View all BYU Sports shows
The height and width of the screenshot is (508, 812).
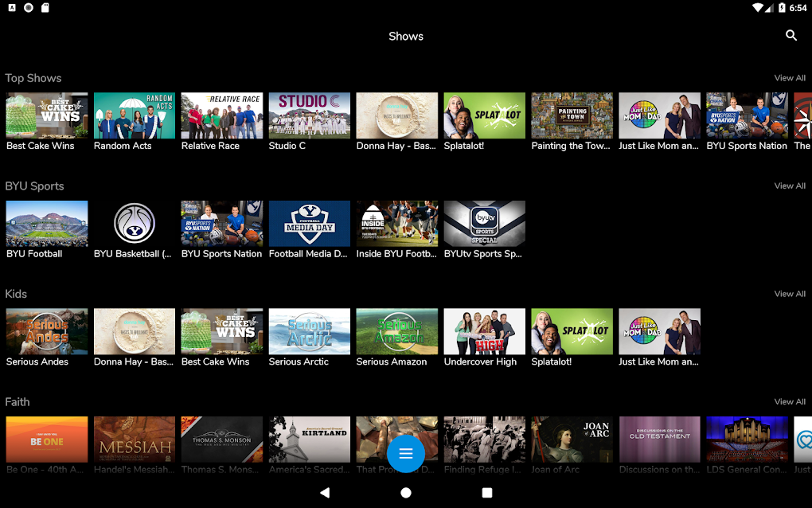tap(790, 186)
